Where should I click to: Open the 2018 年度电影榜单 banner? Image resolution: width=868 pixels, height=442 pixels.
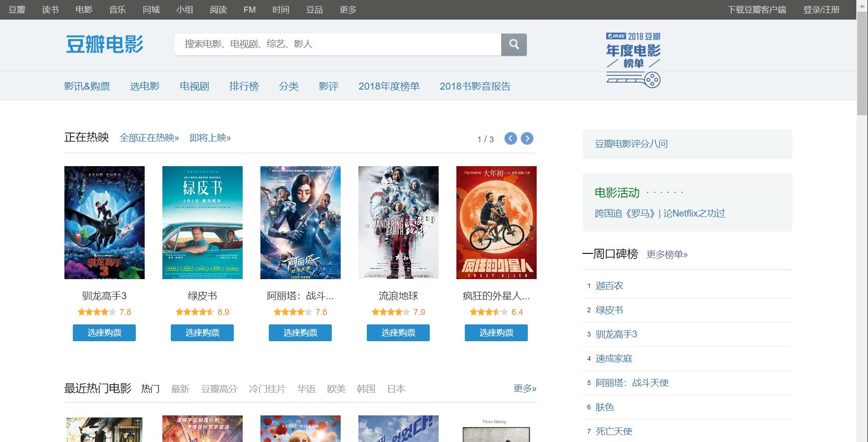[x=633, y=60]
